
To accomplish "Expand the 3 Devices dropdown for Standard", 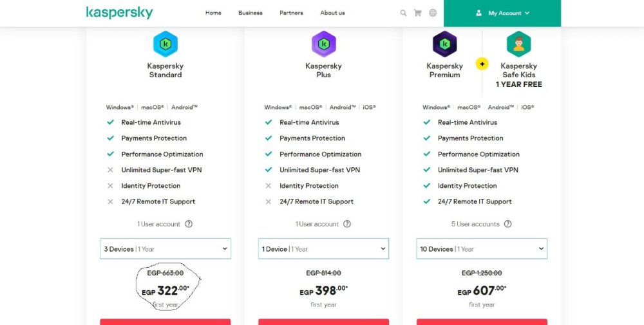I will [x=166, y=249].
